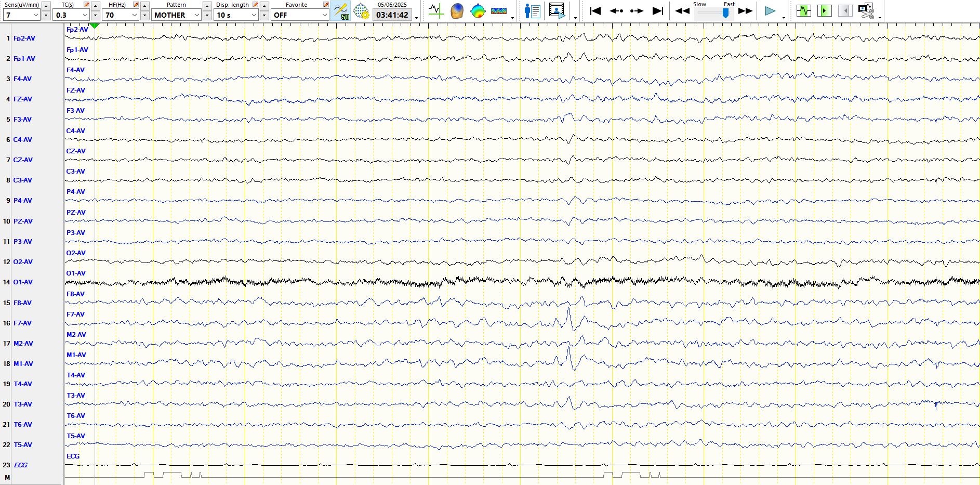The width and height of the screenshot is (980, 485).
Task: Open the electrode montage settings icon
Action: click(361, 11)
